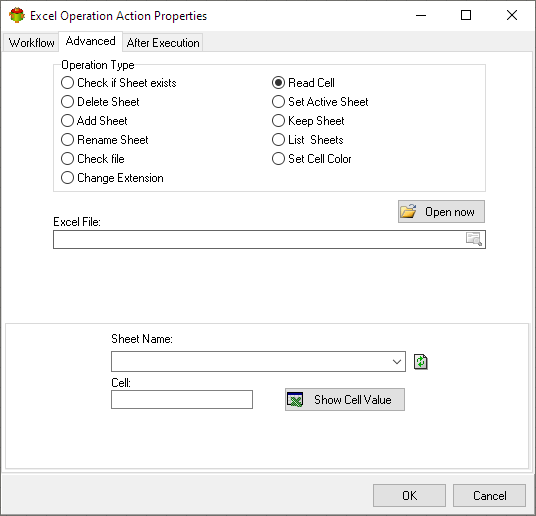Minimize the dialog window
The width and height of the screenshot is (536, 516).
421,15
